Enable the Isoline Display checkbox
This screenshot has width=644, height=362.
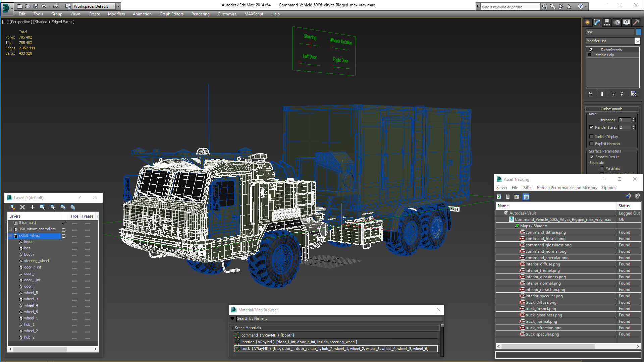pyautogui.click(x=592, y=136)
